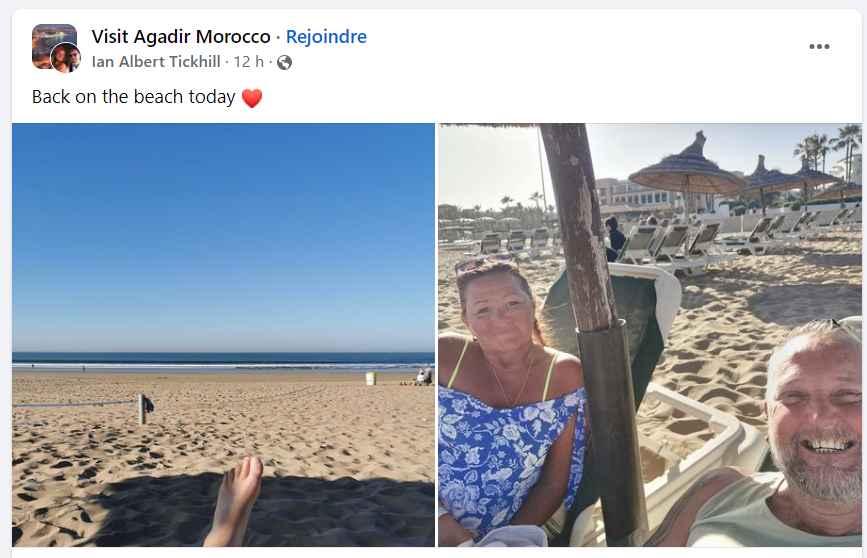Screen dimensions: 867x558
Task: Click the ocean horizon in left photo
Action: coord(223,357)
